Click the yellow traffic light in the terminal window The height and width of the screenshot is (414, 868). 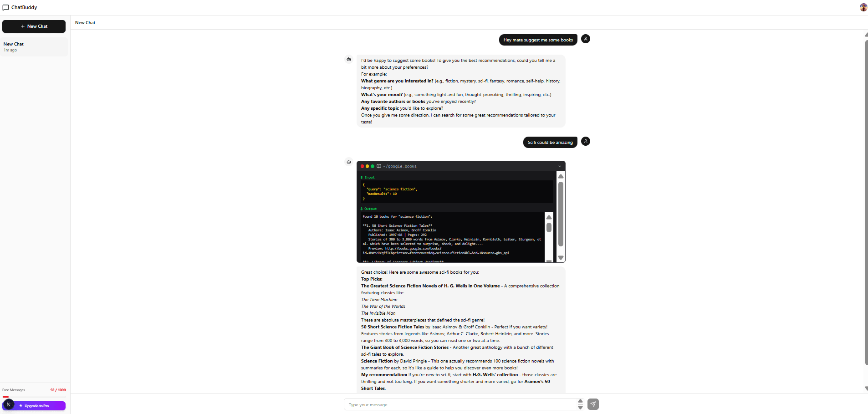(x=367, y=166)
